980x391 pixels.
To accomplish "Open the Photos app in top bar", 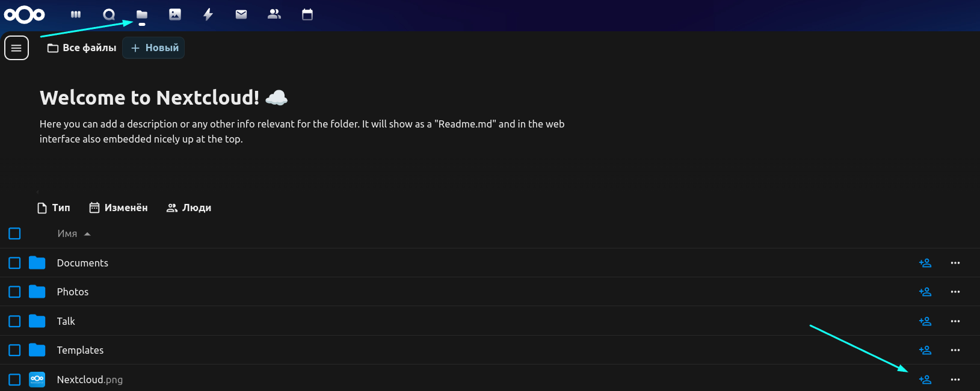I will pos(175,14).
